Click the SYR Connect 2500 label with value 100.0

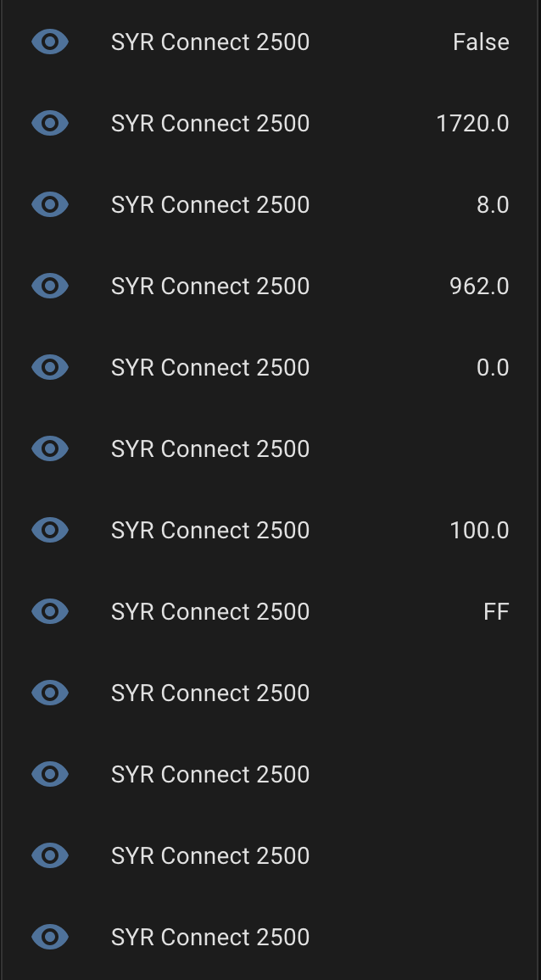coord(210,530)
